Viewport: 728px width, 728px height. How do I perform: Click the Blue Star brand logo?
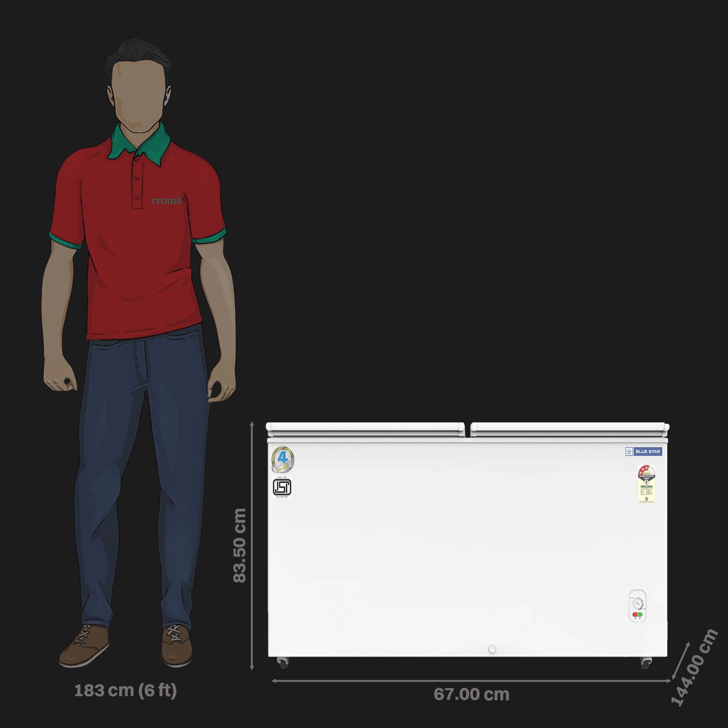coord(643,451)
